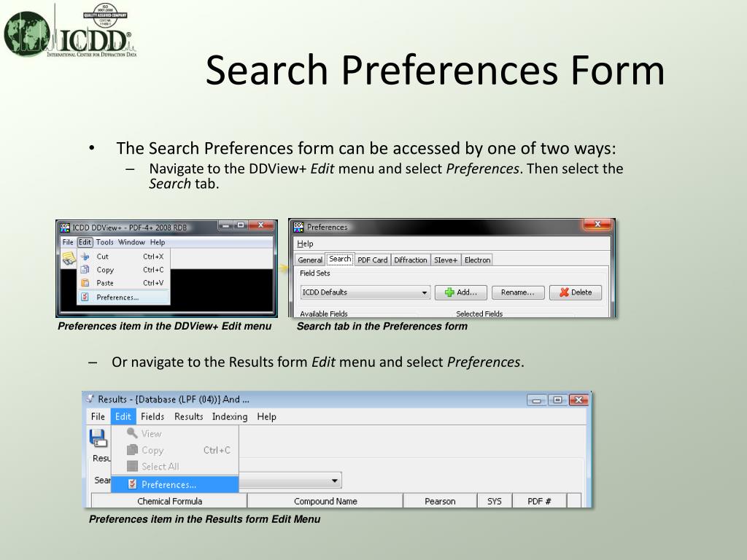Click the Pearson column header

click(440, 501)
